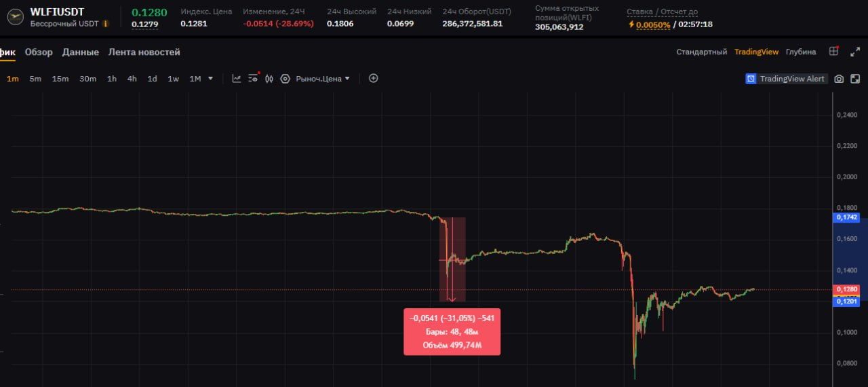Viewport: 868px width, 387px height.
Task: Select the 4h timeframe
Action: coord(132,79)
